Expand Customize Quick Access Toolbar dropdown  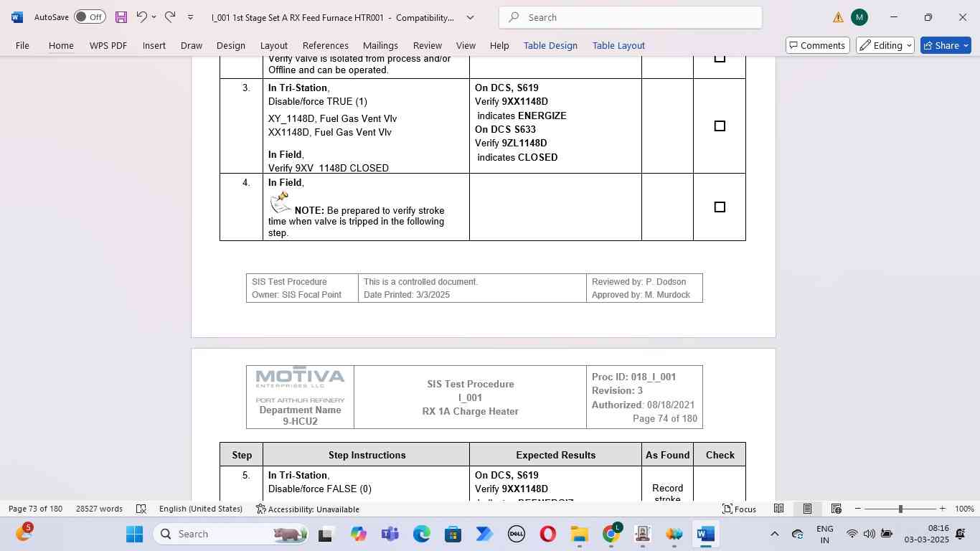click(190, 17)
